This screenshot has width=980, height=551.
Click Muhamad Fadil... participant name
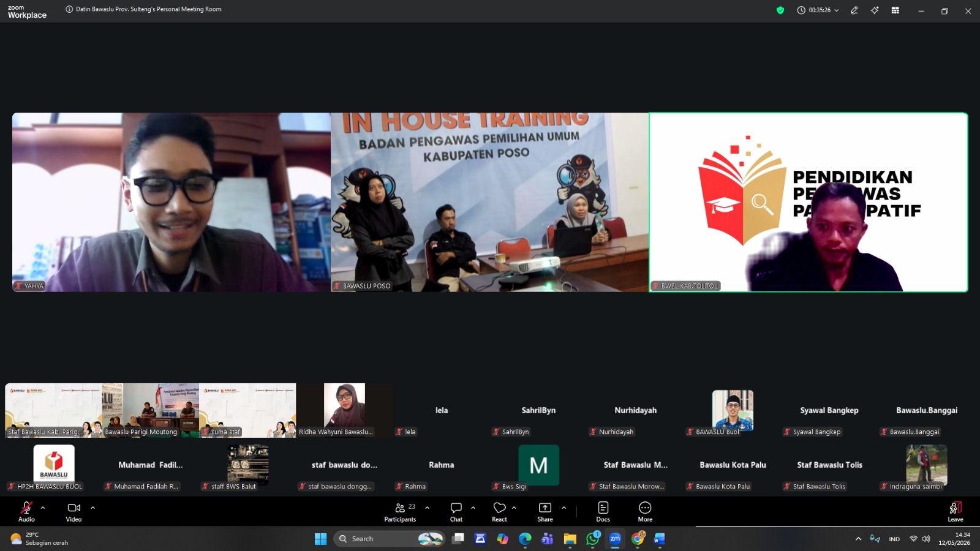[151, 465]
